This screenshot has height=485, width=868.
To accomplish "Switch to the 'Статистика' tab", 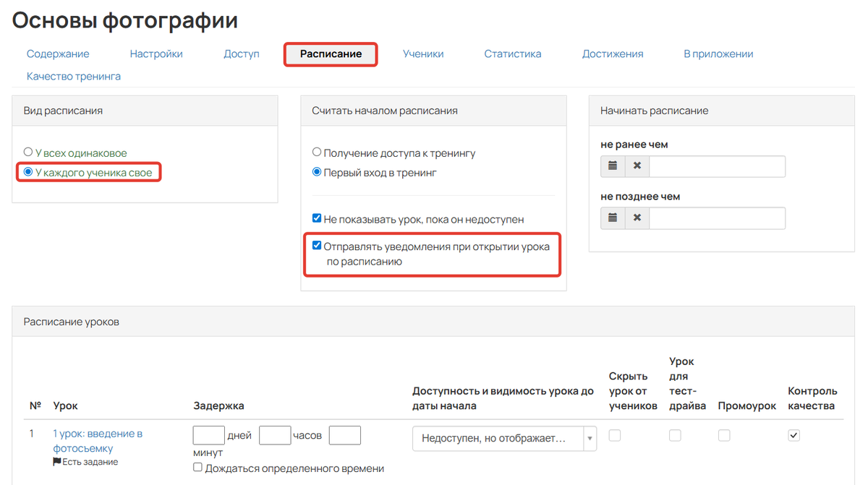I will click(x=513, y=54).
